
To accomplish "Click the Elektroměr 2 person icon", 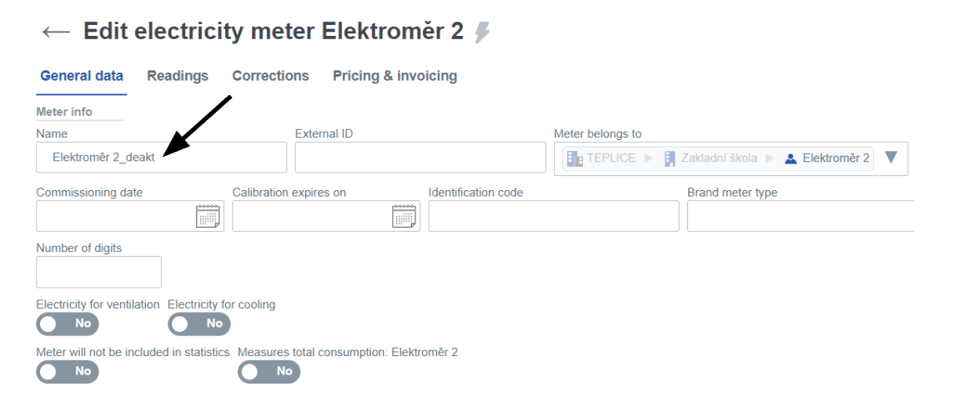I will coord(791,158).
